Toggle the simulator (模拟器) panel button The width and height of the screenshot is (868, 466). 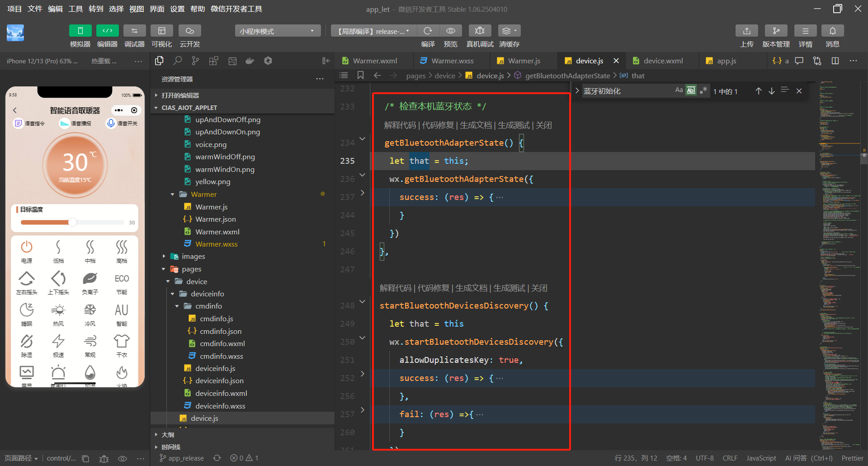(x=80, y=31)
